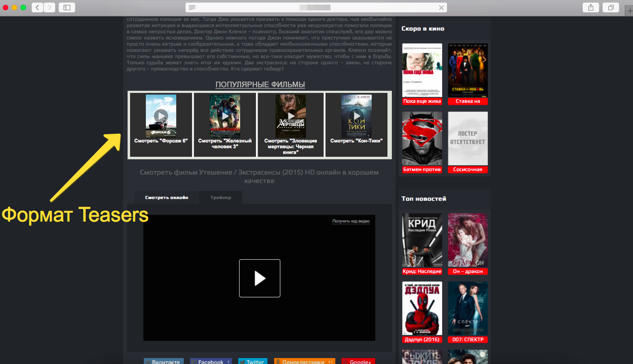Open link Смотреть "Зловещие мертвецы: Черная книга"
Image resolution: width=633 pixels, height=364 pixels.
291,146
